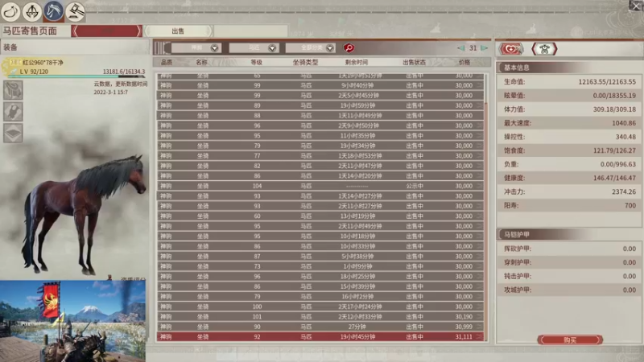Viewport: 644px width, 362px height.
Task: Select the listing with 9小时40分钟 remaining
Action: pyautogui.click(x=320, y=85)
